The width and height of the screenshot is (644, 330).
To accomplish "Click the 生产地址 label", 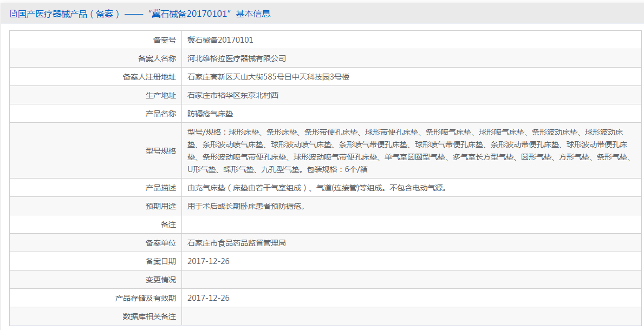I will click(x=160, y=95).
